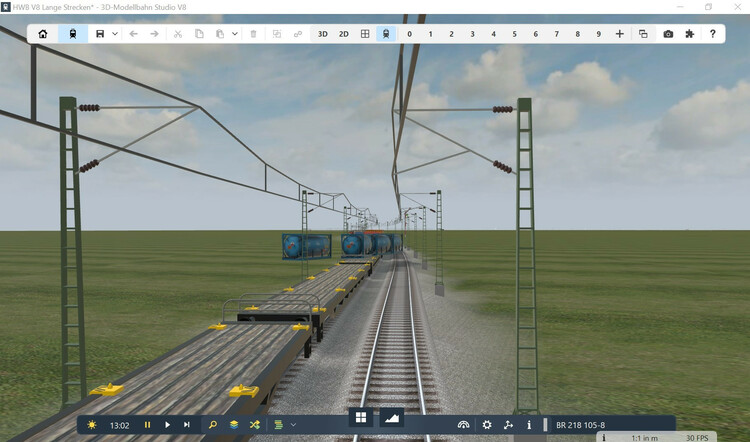Open the terrain editor mountain icon
Screen dimensions: 750x442
[x=392, y=417]
